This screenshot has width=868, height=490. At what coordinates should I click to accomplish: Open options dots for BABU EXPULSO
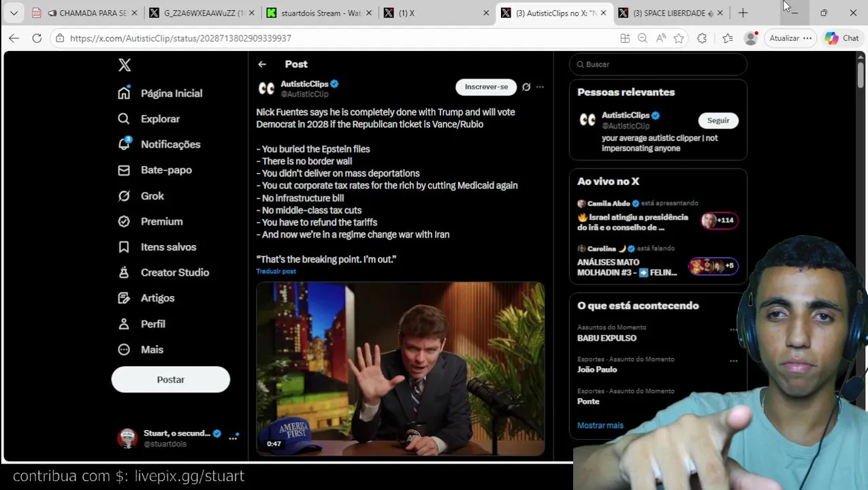click(x=733, y=329)
